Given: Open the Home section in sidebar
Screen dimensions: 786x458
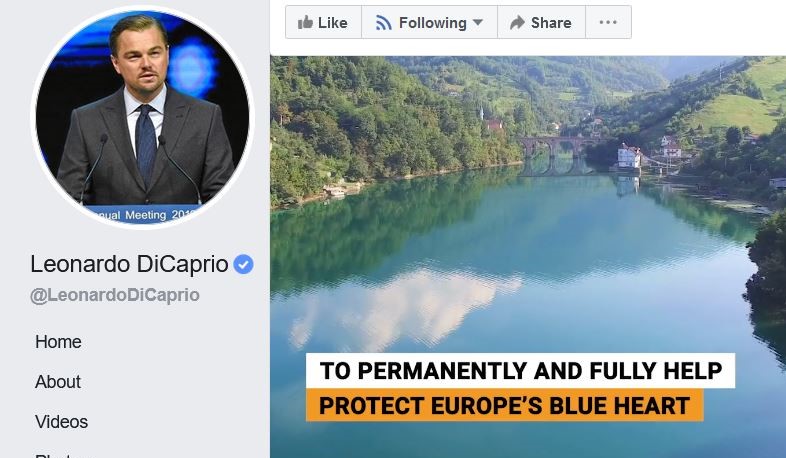Looking at the screenshot, I should pyautogui.click(x=58, y=342).
